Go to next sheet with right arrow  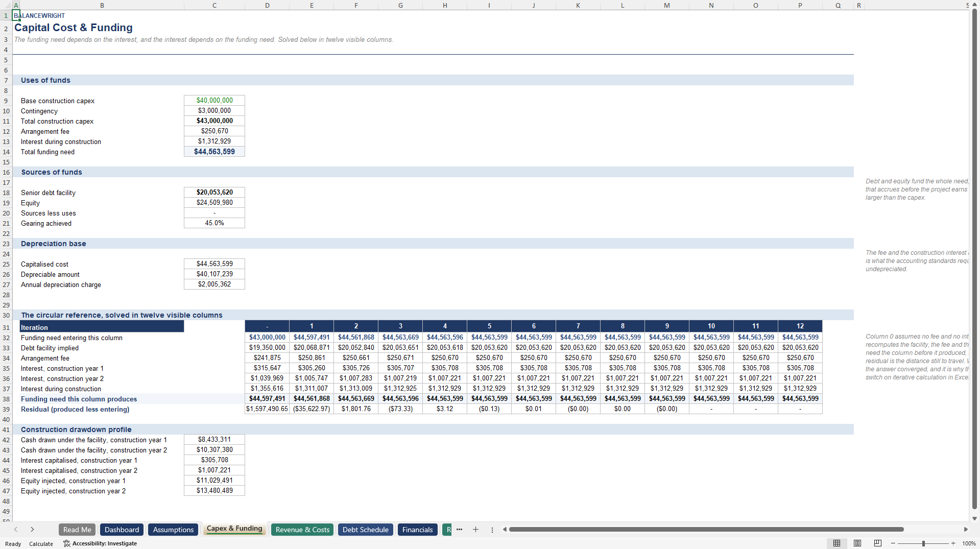[32, 530]
